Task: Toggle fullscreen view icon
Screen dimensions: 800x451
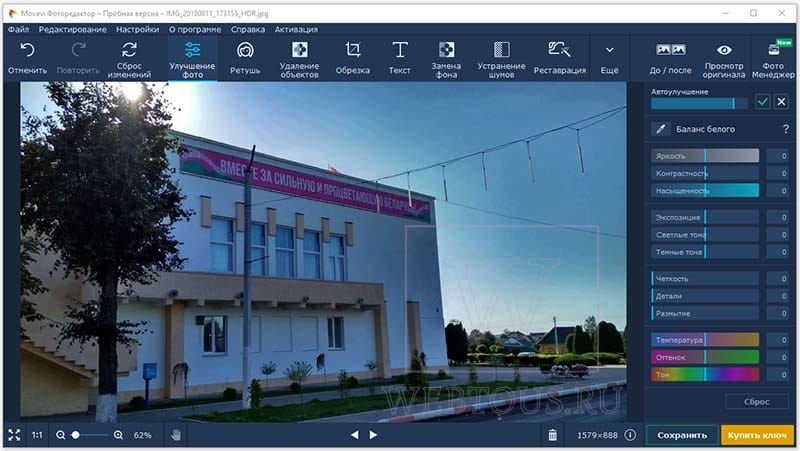Action: 14,435
